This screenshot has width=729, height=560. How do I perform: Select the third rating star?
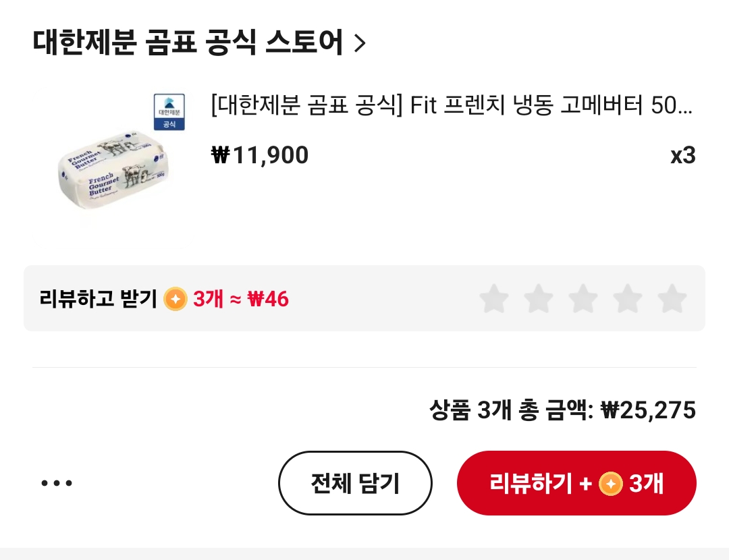tap(583, 299)
